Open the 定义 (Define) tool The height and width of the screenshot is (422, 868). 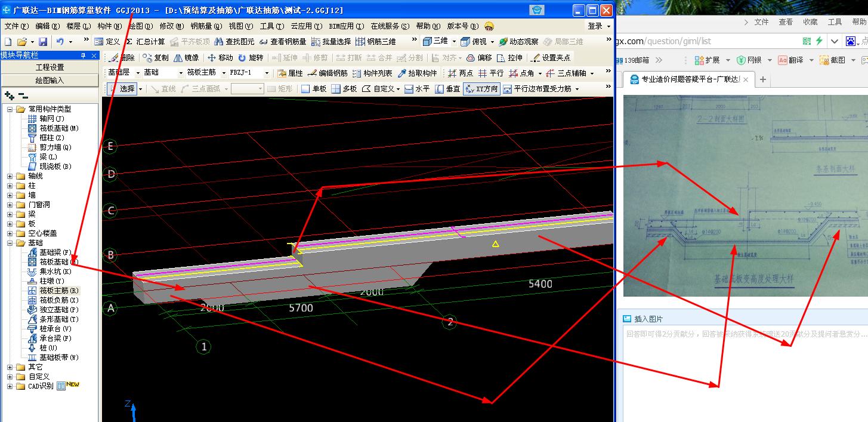pyautogui.click(x=107, y=42)
